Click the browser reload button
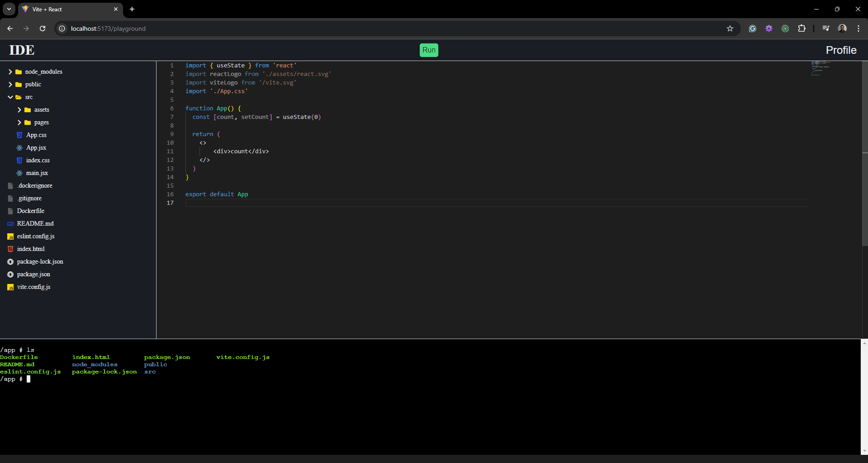868x463 pixels. (43, 28)
